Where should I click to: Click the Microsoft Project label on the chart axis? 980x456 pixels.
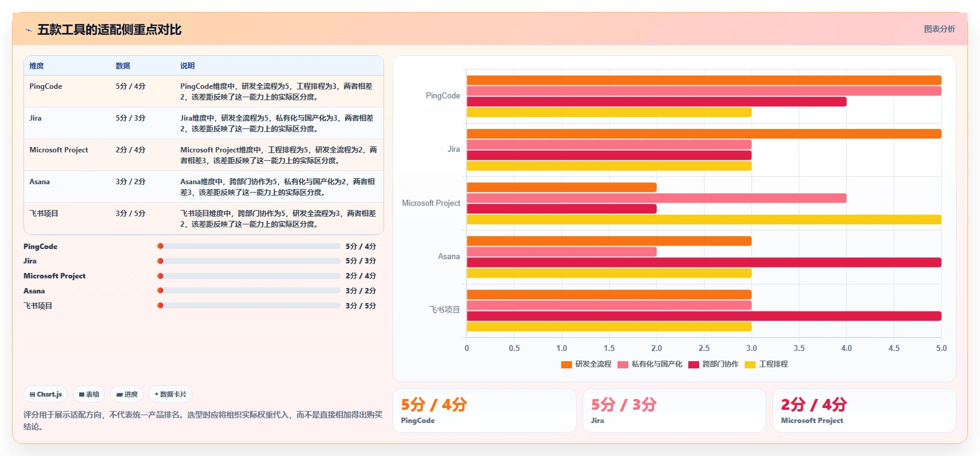[x=431, y=203]
